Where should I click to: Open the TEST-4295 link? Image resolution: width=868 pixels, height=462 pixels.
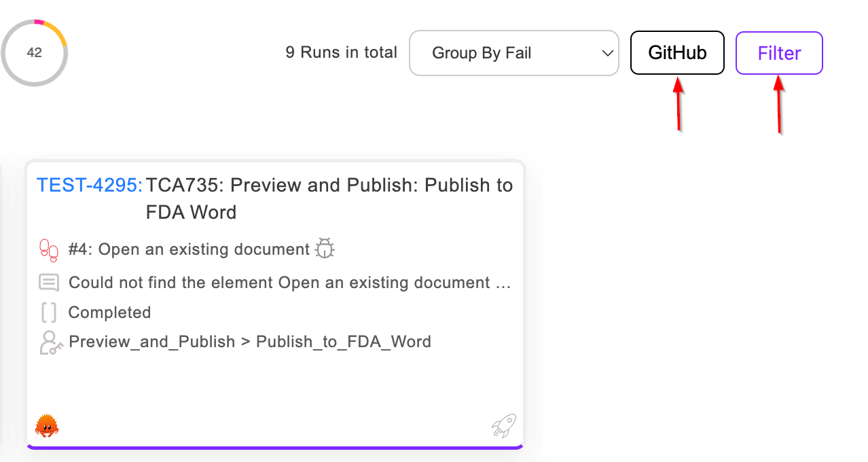click(x=90, y=185)
